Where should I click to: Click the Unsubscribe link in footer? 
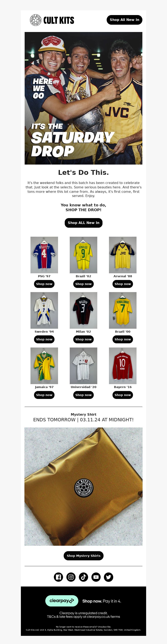click(x=104, y=627)
